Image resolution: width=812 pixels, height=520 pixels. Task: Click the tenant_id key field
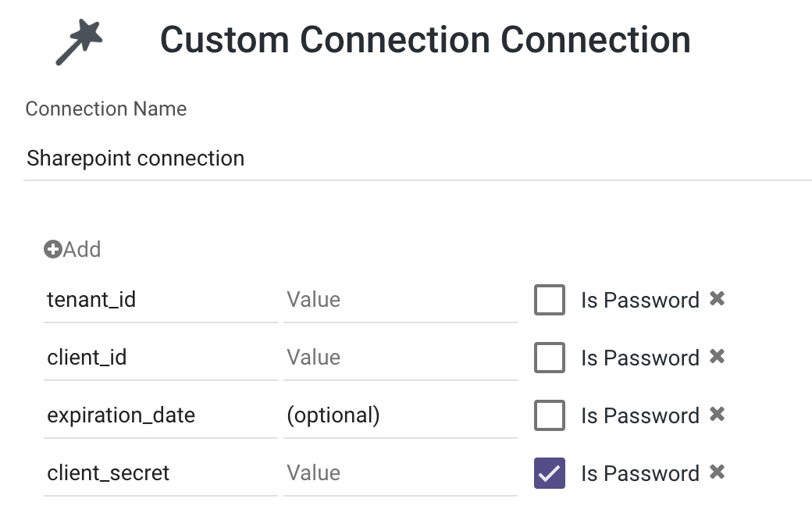click(161, 301)
